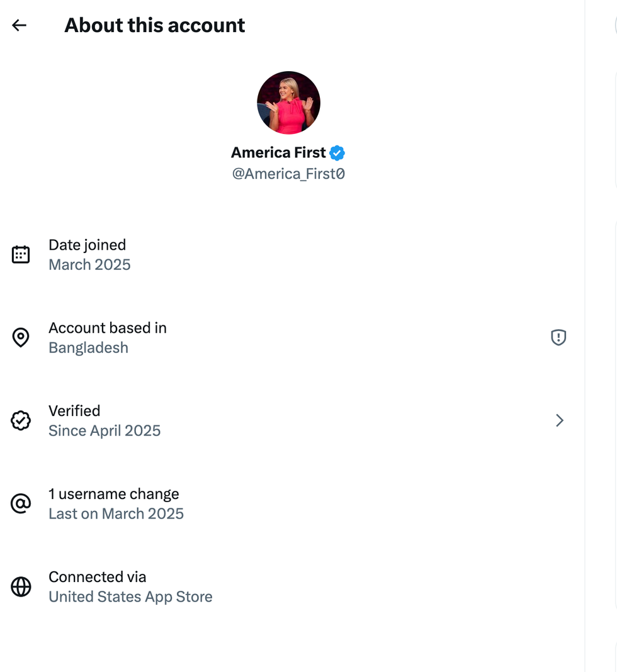617x672 pixels.
Task: Expand Verified details with the chevron arrow
Action: click(559, 420)
